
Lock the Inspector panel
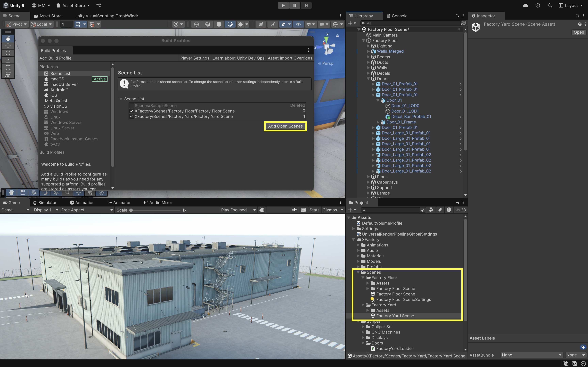pos(577,16)
